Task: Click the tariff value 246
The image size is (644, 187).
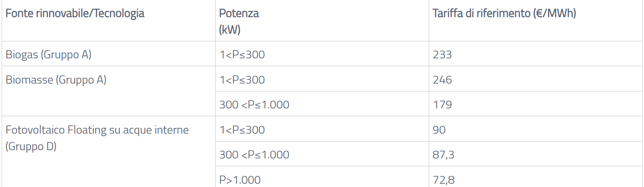Action: (442, 80)
